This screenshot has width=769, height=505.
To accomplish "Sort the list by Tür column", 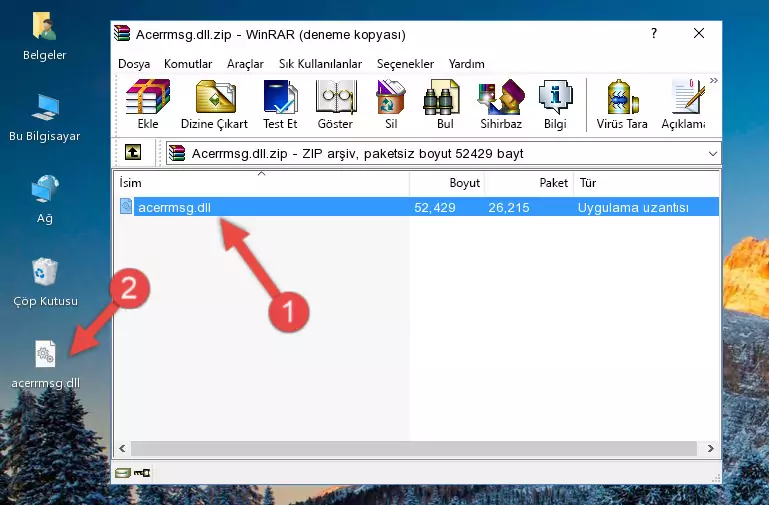I will point(646,182).
